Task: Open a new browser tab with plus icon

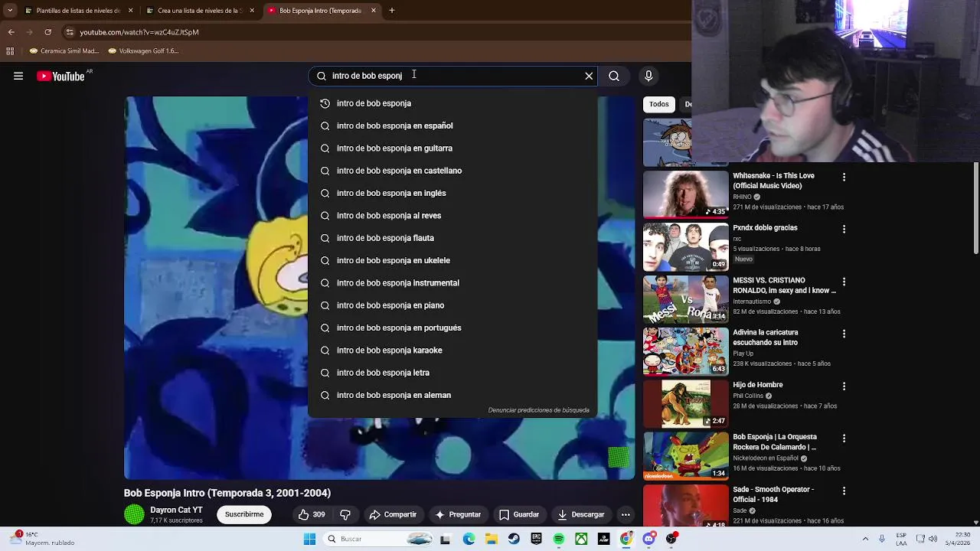Action: tap(391, 11)
